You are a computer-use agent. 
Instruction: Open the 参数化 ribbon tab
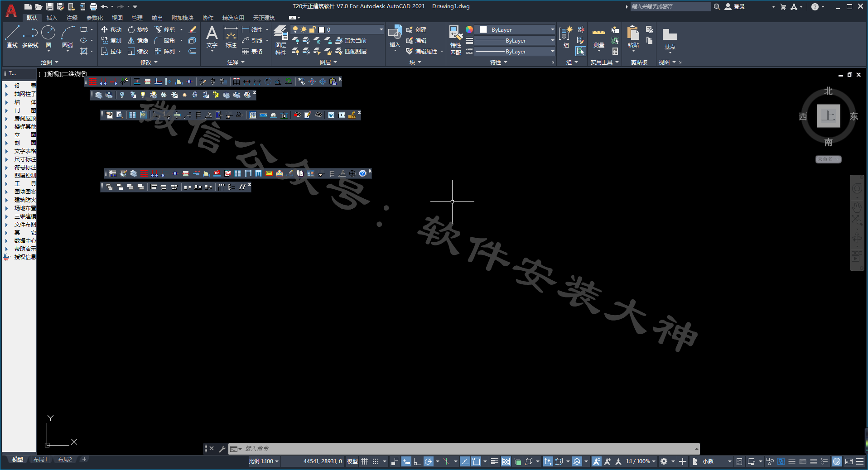[x=95, y=18]
